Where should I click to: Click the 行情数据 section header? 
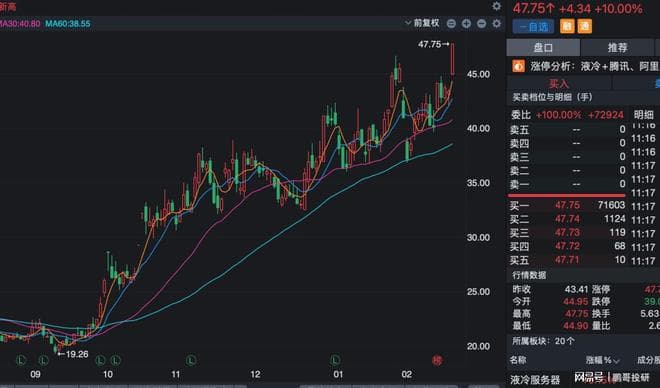pyautogui.click(x=529, y=275)
